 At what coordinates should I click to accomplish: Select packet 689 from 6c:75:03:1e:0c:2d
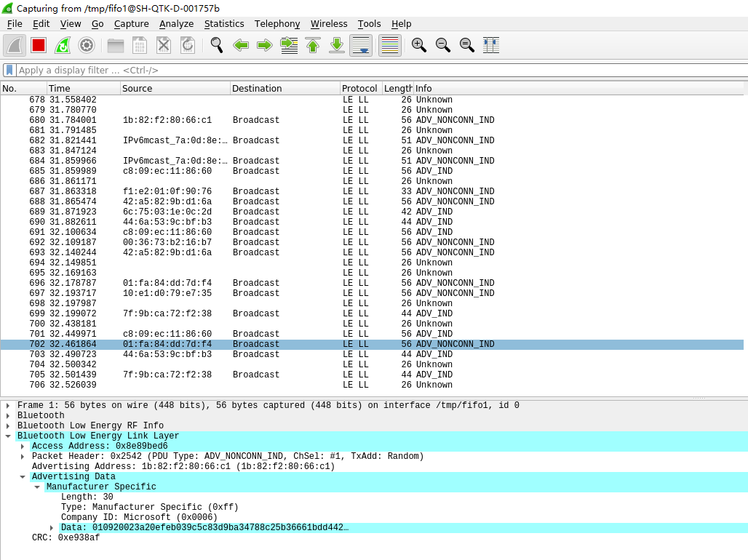tap(372, 212)
